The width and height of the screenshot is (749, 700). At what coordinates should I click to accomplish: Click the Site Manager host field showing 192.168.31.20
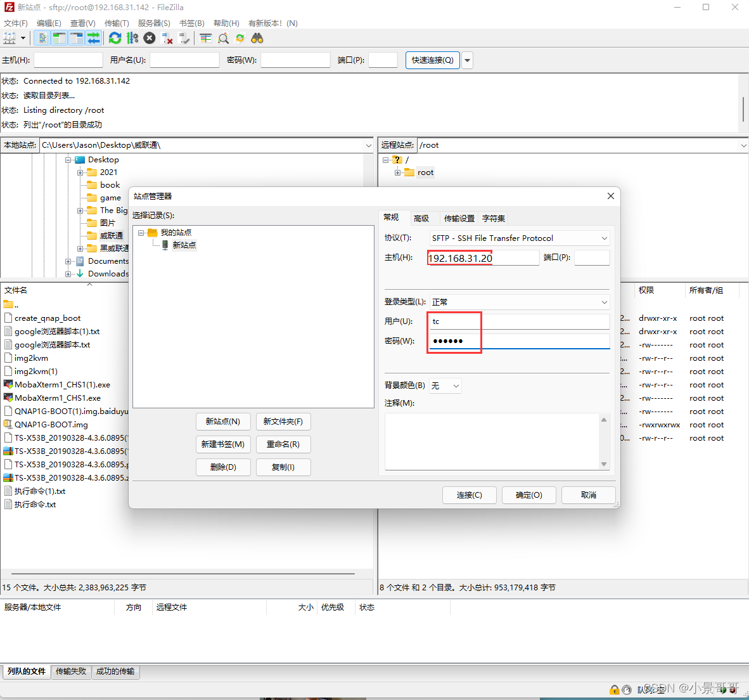coord(484,258)
